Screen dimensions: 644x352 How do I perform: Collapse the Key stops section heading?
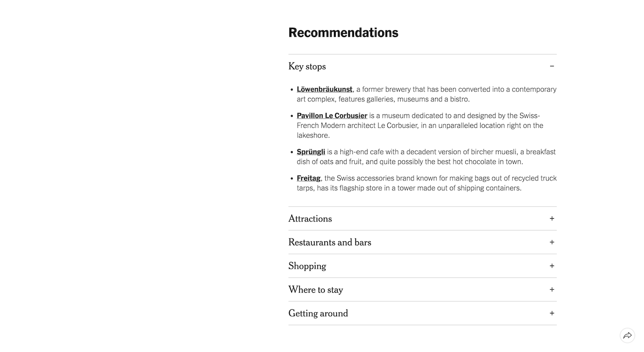[422, 66]
